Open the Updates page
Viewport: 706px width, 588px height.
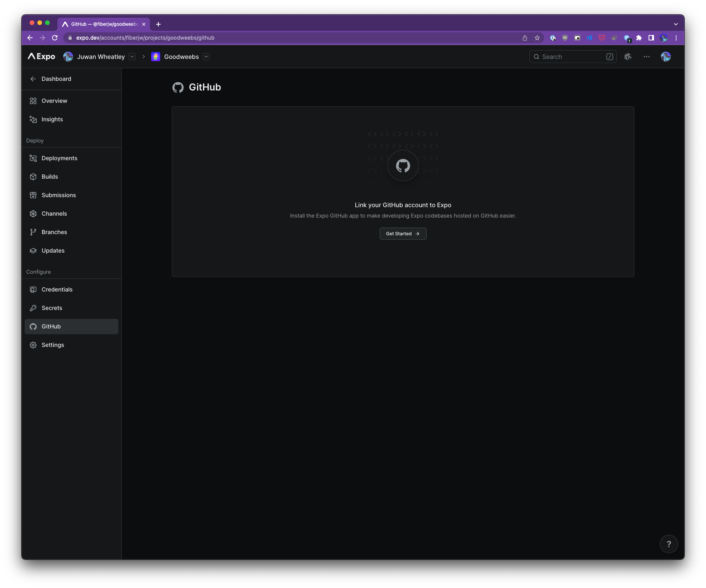(71, 251)
